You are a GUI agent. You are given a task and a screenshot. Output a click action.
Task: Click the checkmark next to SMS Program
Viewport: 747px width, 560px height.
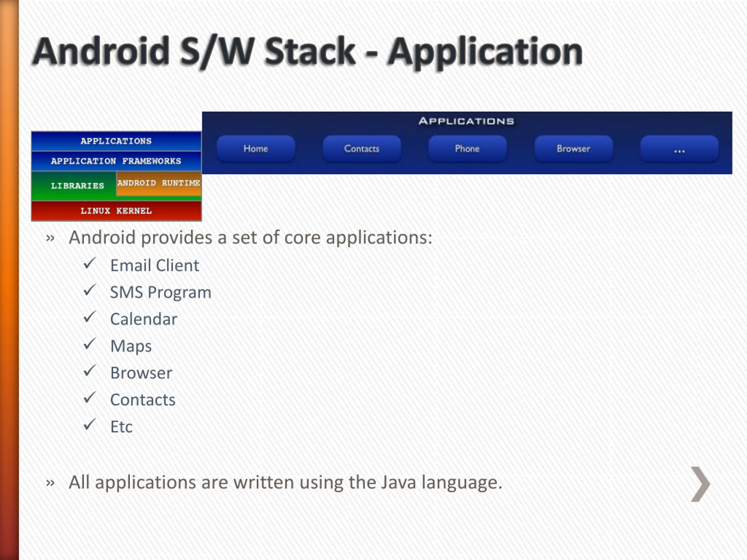90,290
